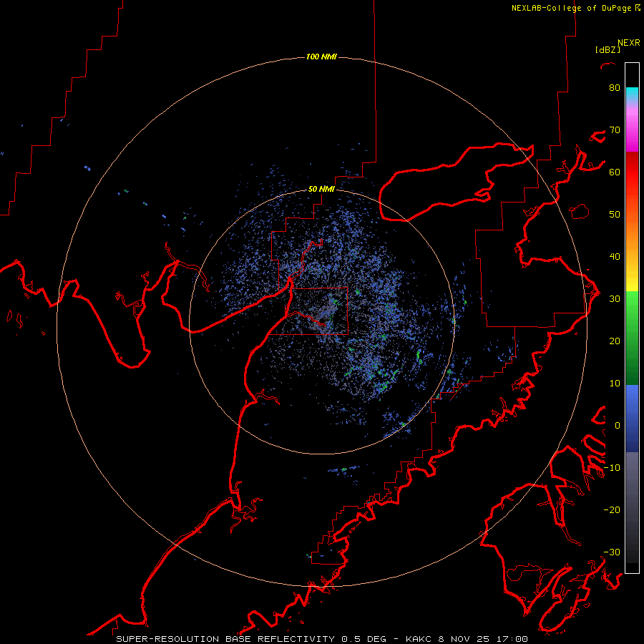This screenshot has height=644, width=644.
Task: Click the 70 value on the dBZ scale
Action: [615, 130]
